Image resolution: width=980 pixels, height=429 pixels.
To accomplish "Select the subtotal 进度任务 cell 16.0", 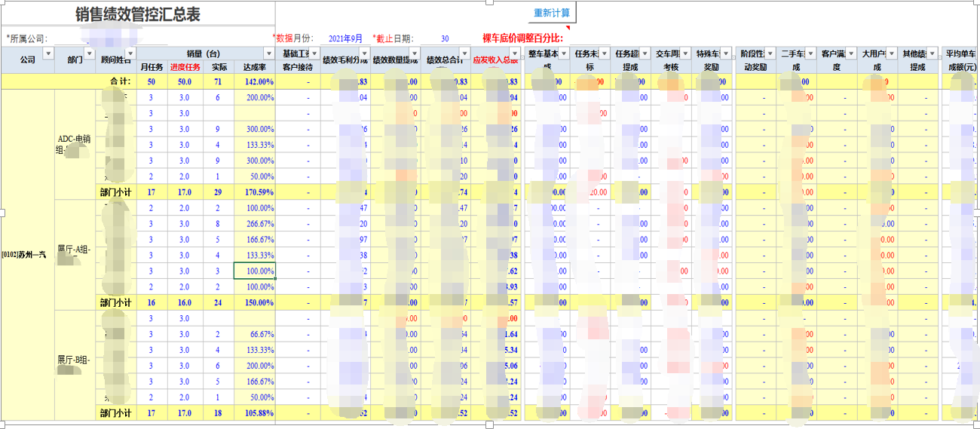I will click(185, 302).
